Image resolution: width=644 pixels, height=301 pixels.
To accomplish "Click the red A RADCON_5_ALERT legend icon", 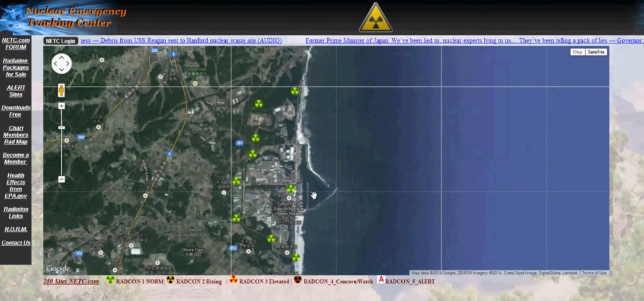I will [380, 279].
